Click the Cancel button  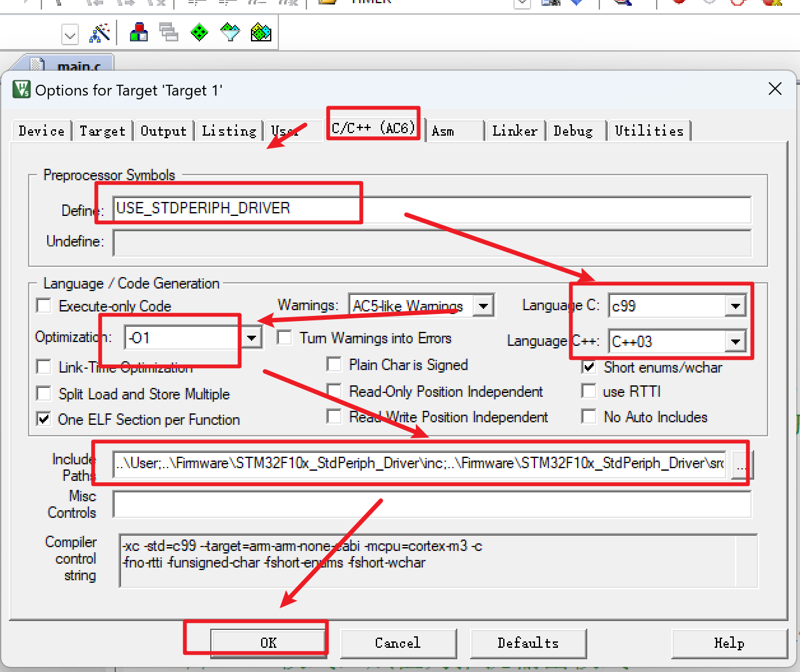[x=398, y=643]
